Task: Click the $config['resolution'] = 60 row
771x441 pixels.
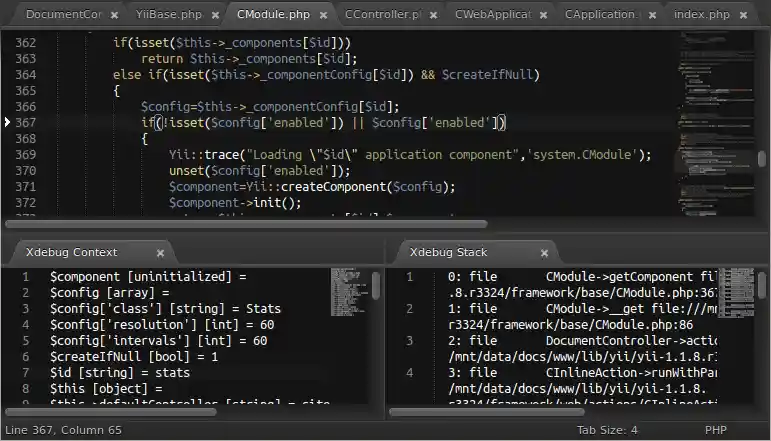Action: [162, 325]
